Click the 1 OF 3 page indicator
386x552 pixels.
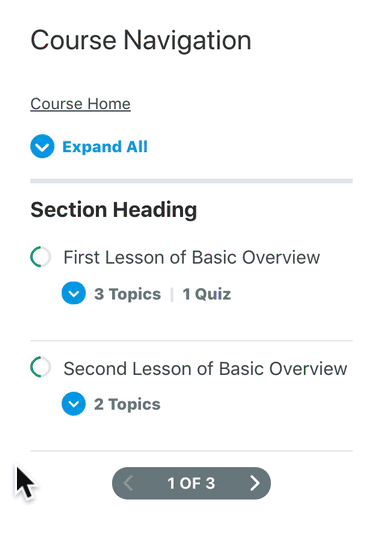191,483
